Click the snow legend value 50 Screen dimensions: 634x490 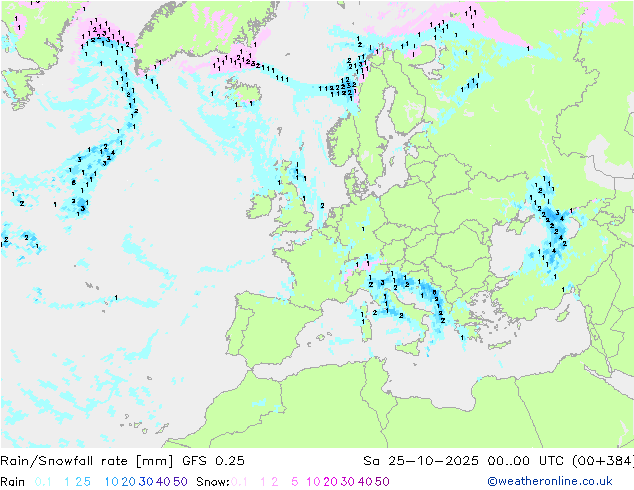(382, 482)
